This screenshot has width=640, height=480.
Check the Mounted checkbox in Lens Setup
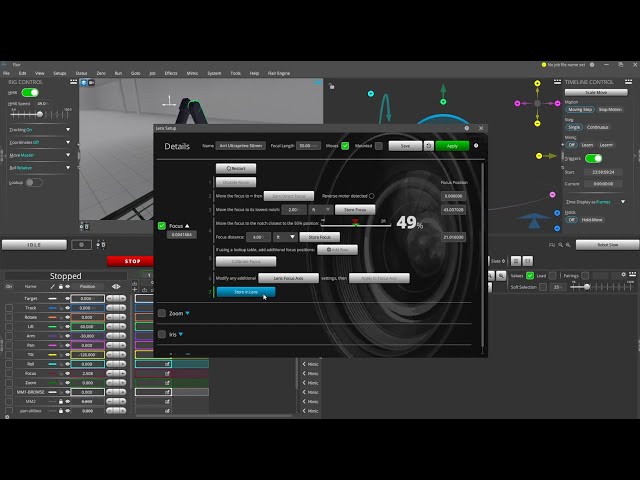click(x=379, y=146)
